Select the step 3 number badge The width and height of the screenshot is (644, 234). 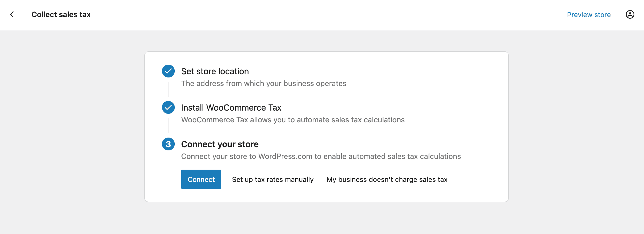point(168,144)
